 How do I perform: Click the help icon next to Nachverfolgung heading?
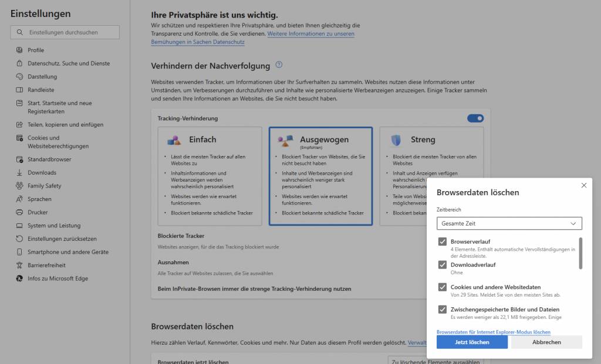coord(279,66)
